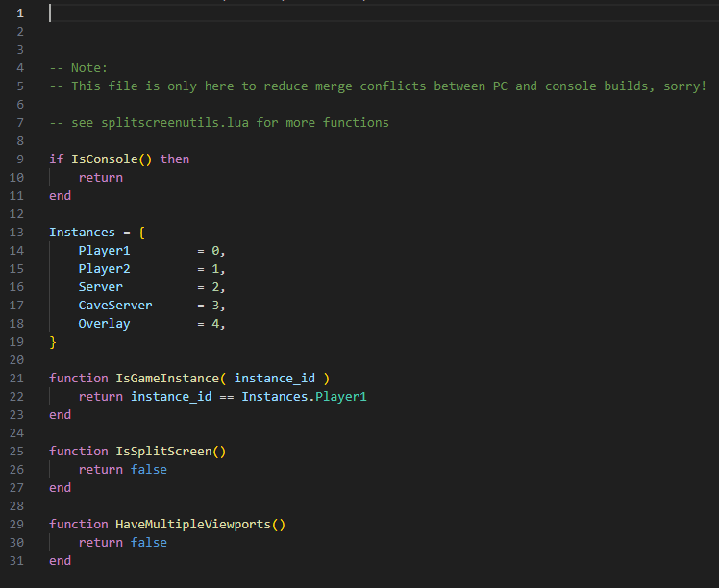Click the CaveServer table key
This screenshot has width=719, height=588.
114,306
